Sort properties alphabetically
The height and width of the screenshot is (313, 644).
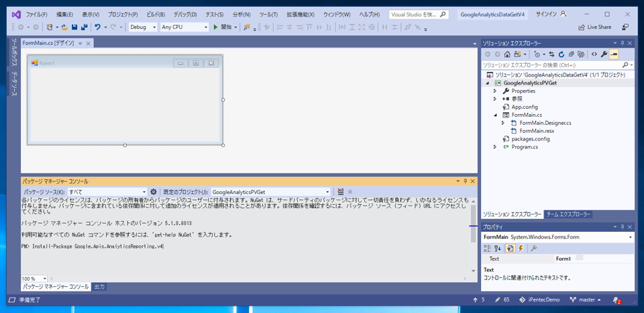[x=497, y=248]
